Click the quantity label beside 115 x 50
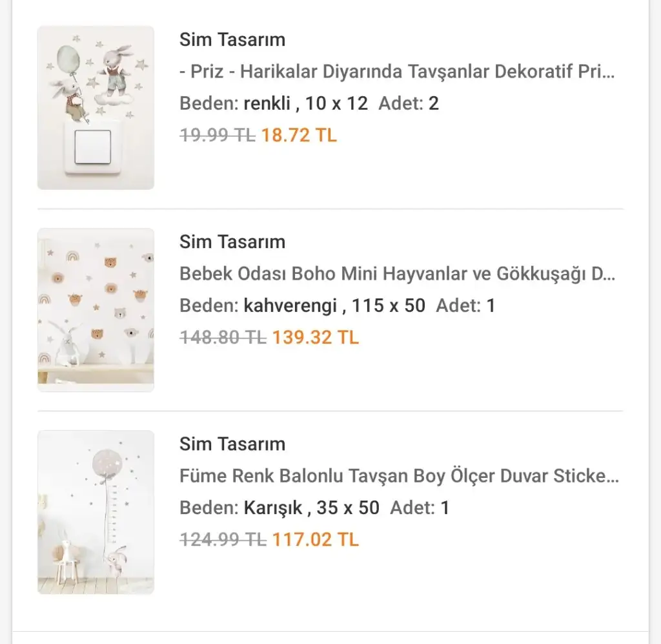Screen dimensions: 661x644 [x=465, y=306]
